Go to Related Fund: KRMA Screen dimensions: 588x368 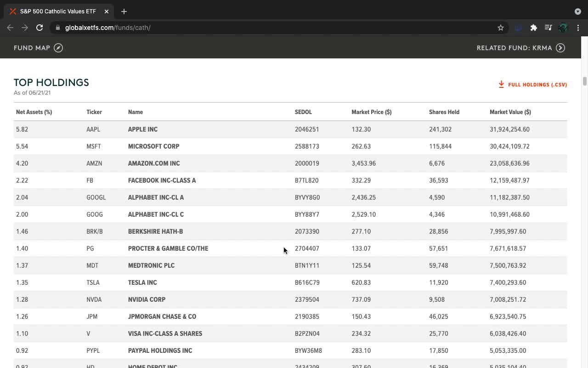point(520,48)
